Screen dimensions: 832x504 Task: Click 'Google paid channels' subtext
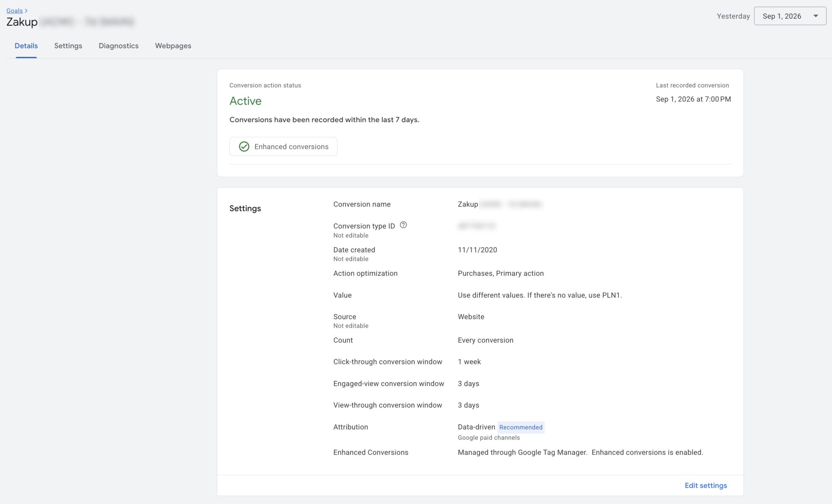[489, 438]
